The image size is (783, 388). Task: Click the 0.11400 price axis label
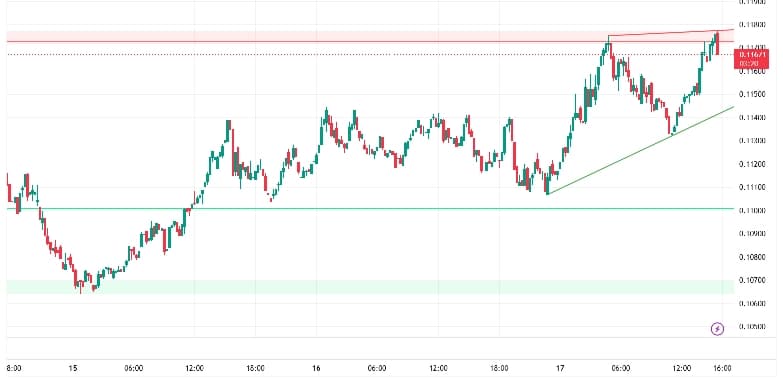(752, 118)
